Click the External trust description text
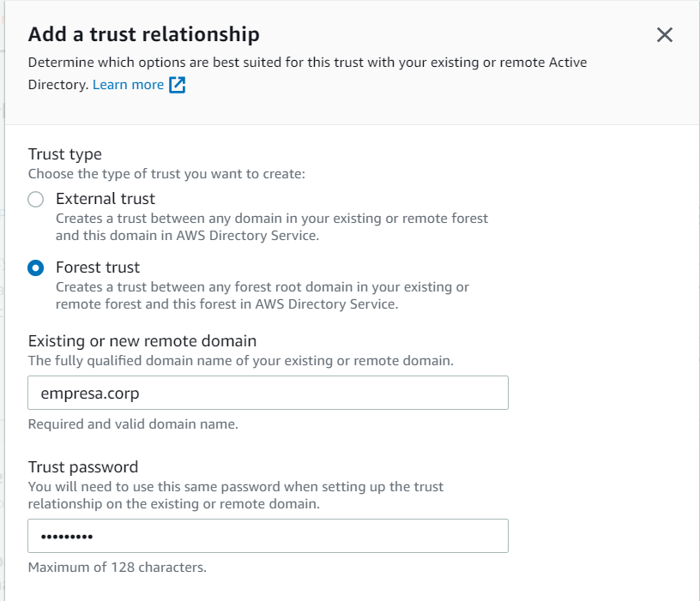700x601 pixels. [x=271, y=226]
